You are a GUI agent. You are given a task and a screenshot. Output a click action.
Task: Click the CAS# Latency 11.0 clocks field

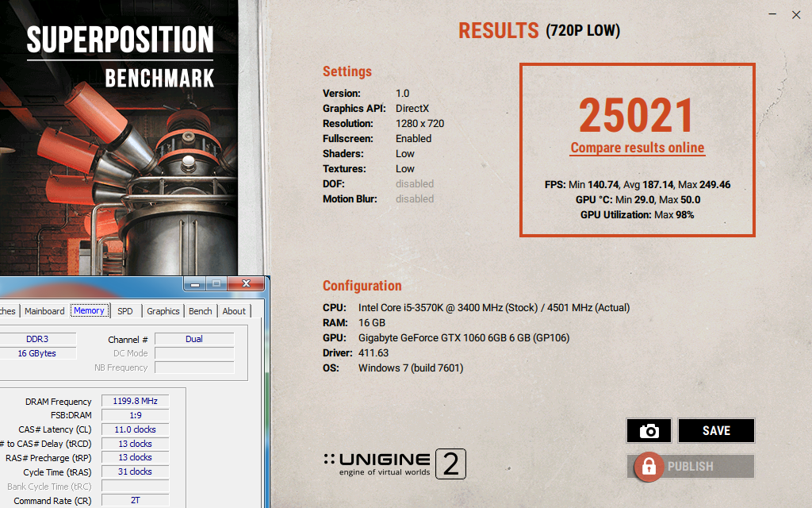click(x=135, y=429)
